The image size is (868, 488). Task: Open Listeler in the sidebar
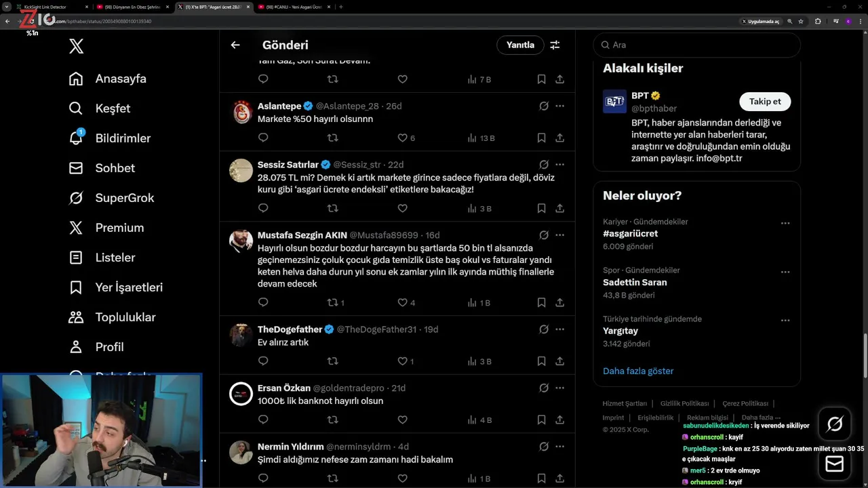tap(102, 258)
